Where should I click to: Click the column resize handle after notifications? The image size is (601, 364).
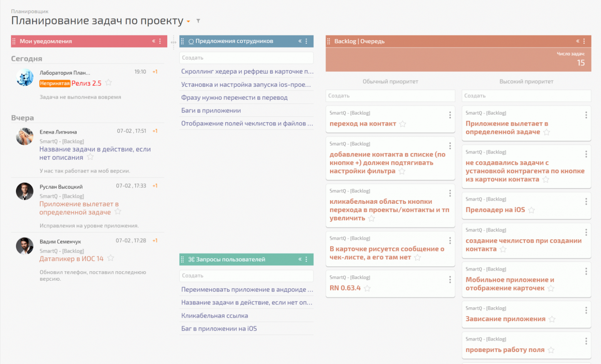(173, 42)
